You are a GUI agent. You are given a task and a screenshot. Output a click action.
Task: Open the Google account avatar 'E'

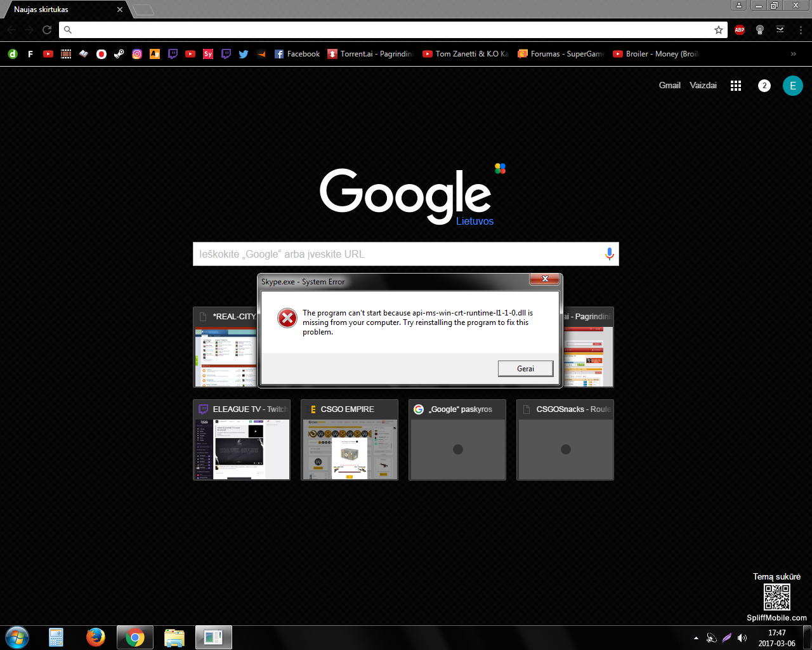(793, 86)
